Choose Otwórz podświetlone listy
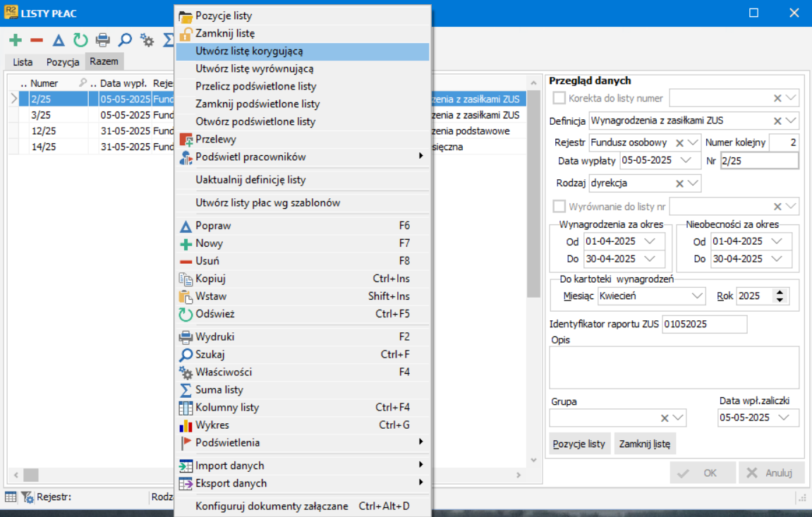 (303, 121)
